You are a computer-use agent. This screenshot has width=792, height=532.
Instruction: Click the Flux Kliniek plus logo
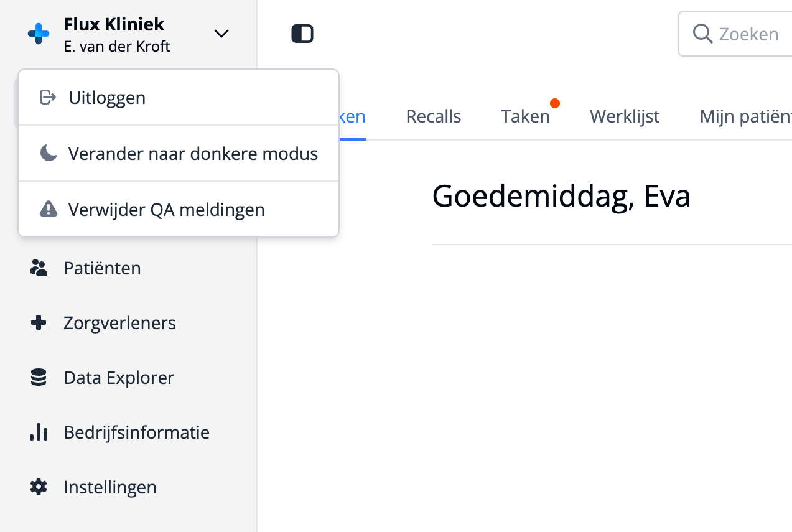[38, 34]
